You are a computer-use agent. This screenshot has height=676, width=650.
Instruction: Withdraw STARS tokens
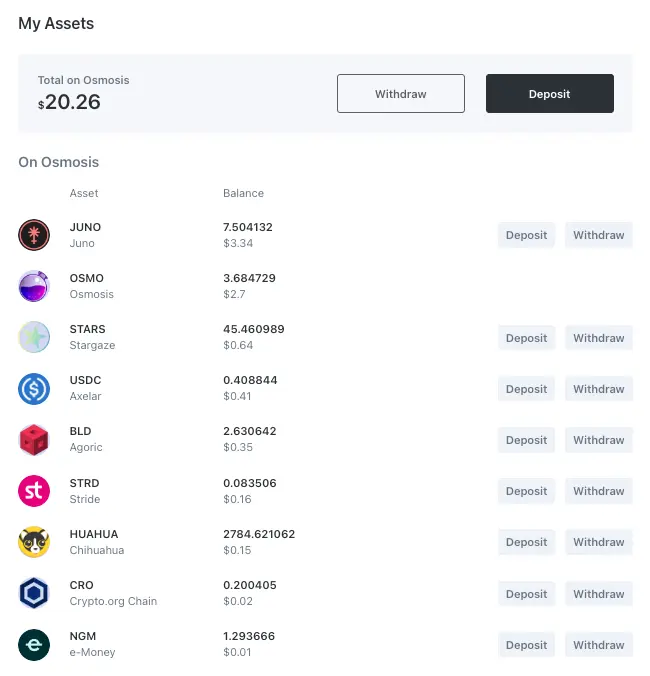coord(598,338)
